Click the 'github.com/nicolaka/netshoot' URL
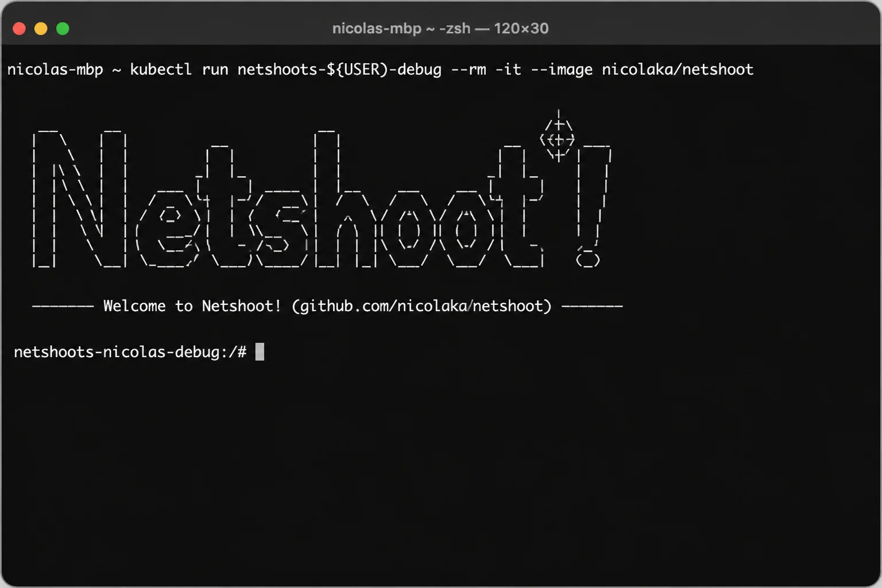The image size is (882, 588). click(421, 306)
